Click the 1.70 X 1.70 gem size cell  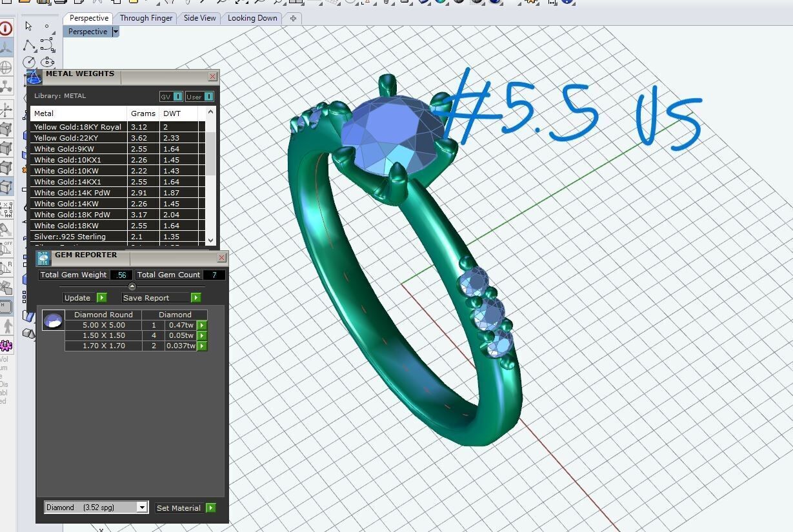click(104, 346)
